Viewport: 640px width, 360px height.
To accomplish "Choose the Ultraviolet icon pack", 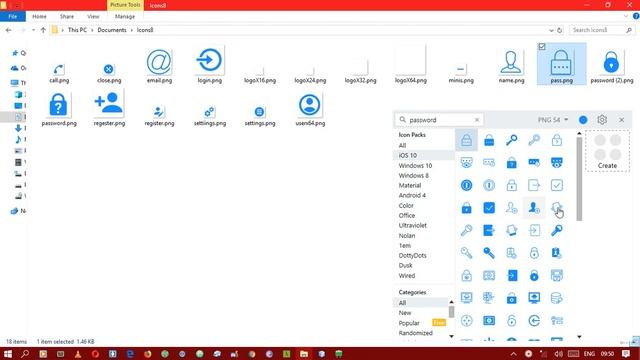I will pyautogui.click(x=413, y=225).
